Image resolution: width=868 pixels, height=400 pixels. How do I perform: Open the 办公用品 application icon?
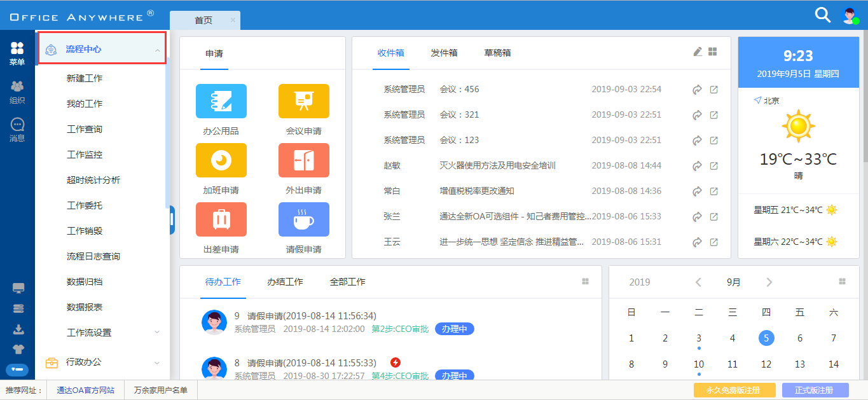click(221, 101)
